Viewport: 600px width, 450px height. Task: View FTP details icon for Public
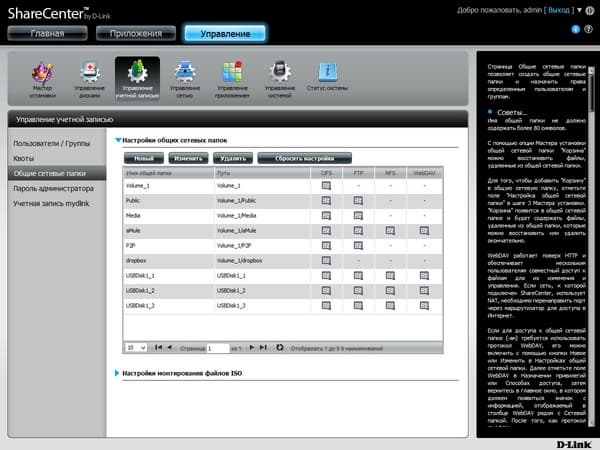[358, 201]
